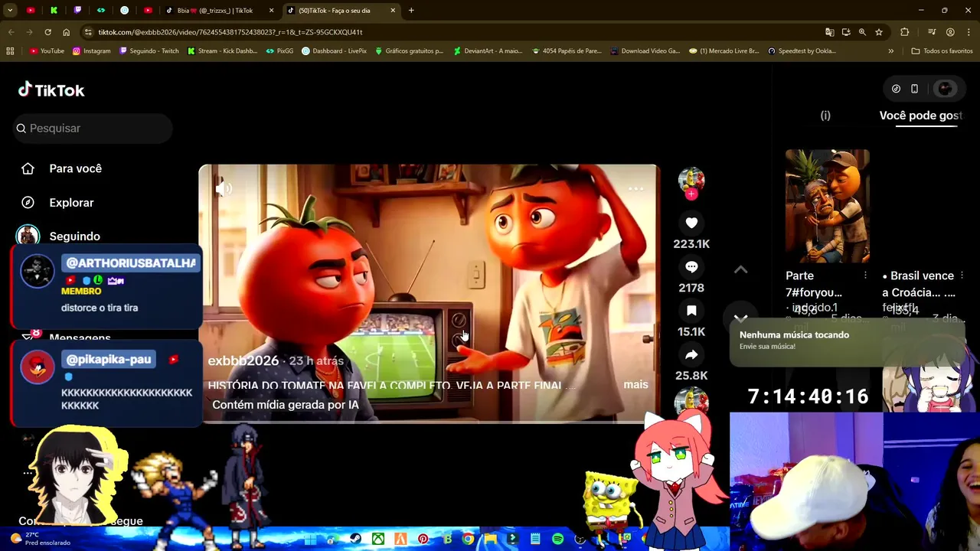The image size is (980, 551).
Task: Bookmark this page with the star
Action: click(x=879, y=32)
